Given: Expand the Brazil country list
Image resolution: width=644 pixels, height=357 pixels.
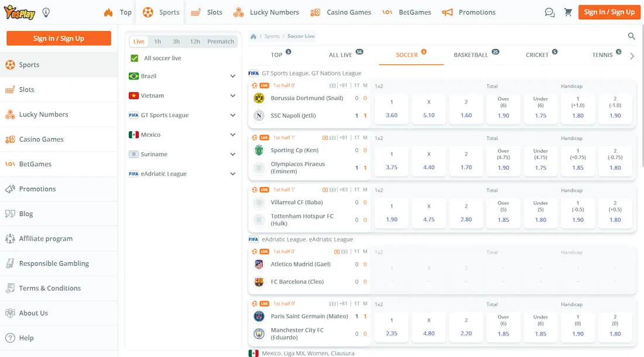Looking at the screenshot, I should pyautogui.click(x=233, y=75).
